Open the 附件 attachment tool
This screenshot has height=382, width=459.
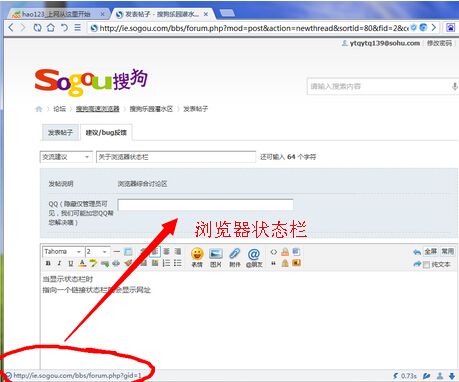coord(235,257)
